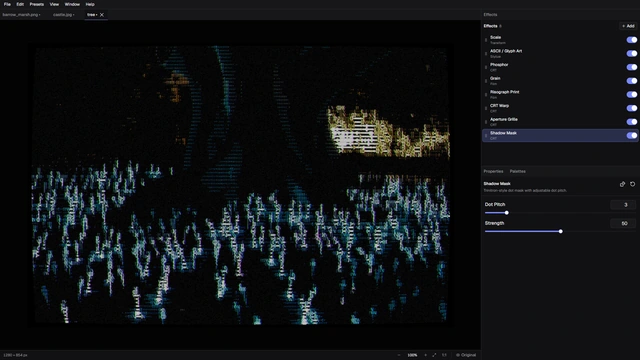Viewport: 640px width, 360px height.
Task: Click the Dot Pitch value field
Action: tap(623, 204)
